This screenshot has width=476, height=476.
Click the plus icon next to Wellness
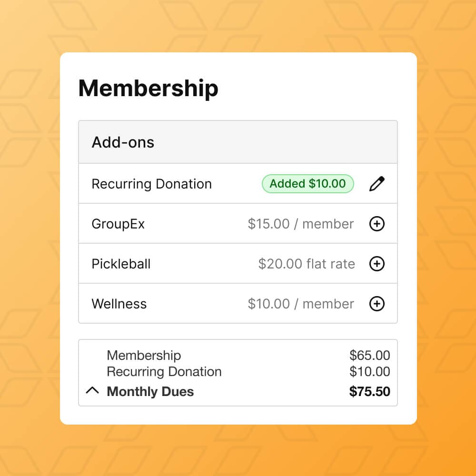(x=377, y=304)
